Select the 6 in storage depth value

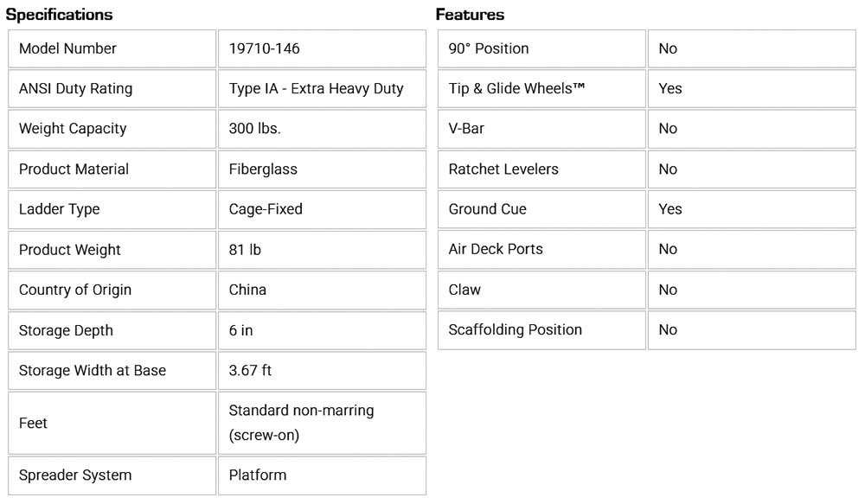(241, 330)
